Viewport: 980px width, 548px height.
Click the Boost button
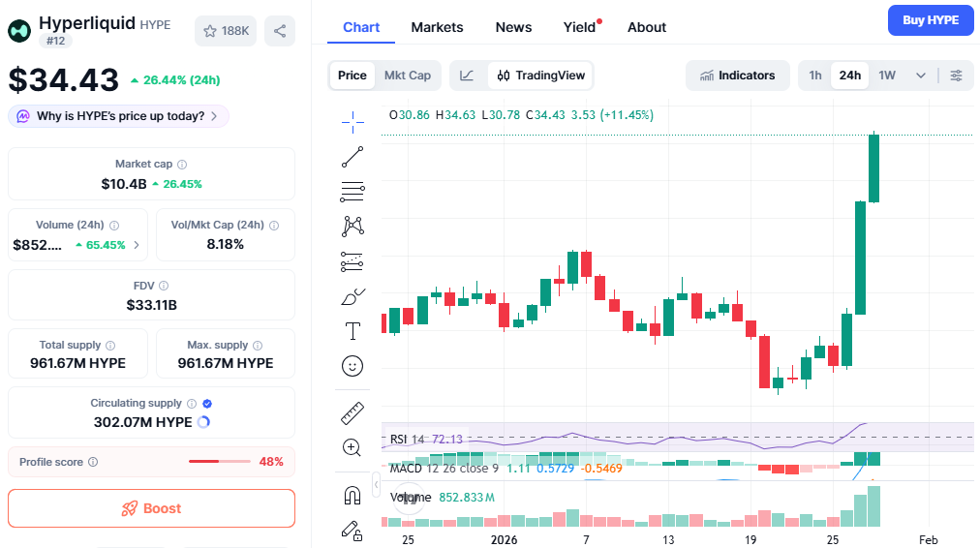(x=151, y=508)
